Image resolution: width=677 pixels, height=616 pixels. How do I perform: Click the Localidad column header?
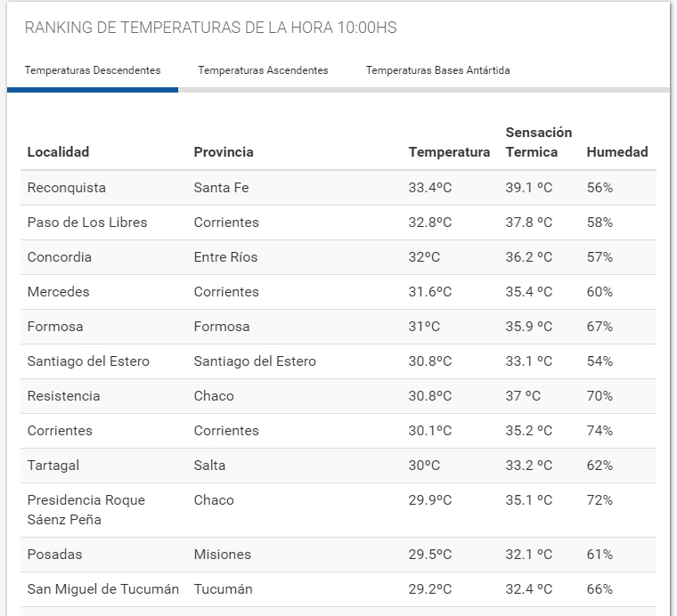59,152
